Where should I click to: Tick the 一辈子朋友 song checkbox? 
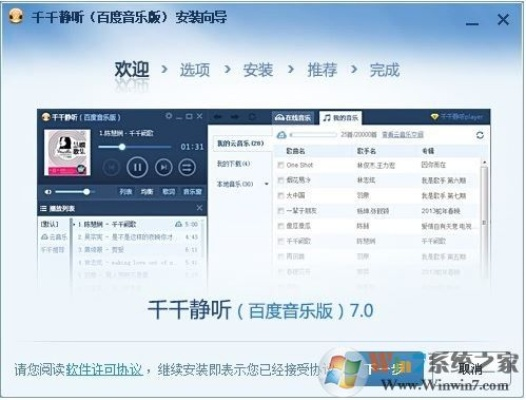pos(281,211)
